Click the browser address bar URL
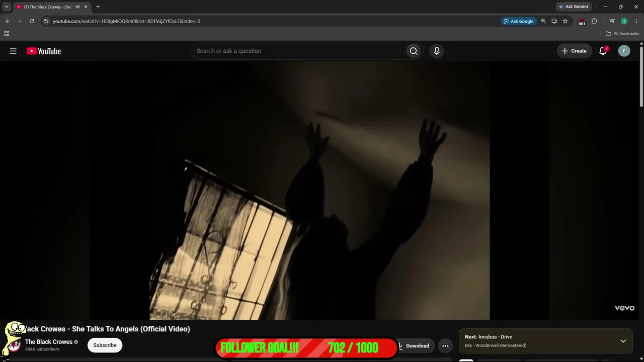The height and width of the screenshot is (362, 644). pyautogui.click(x=126, y=21)
